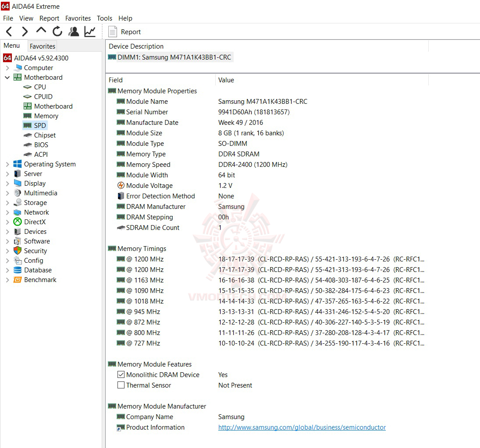
Task: Collapse the Motherboard tree node
Action: (7, 78)
